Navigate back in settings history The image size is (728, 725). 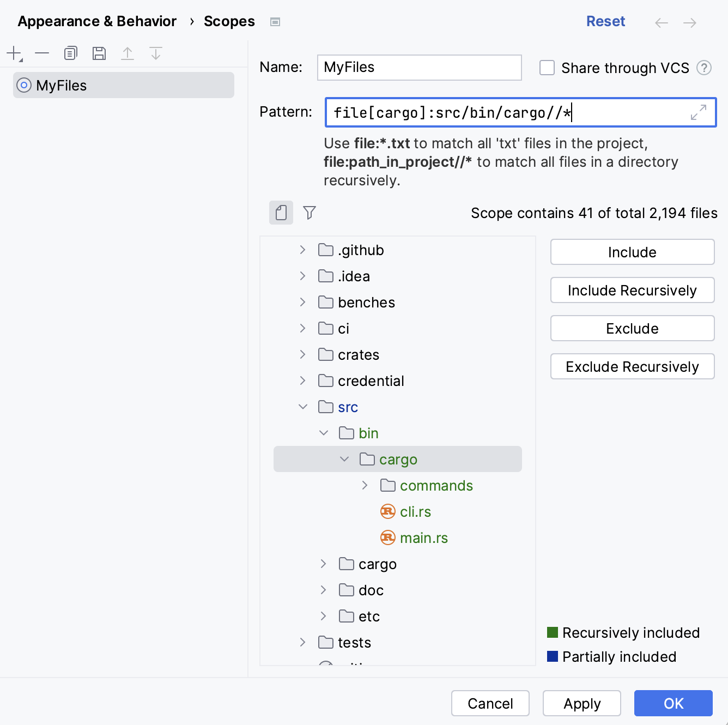661,22
